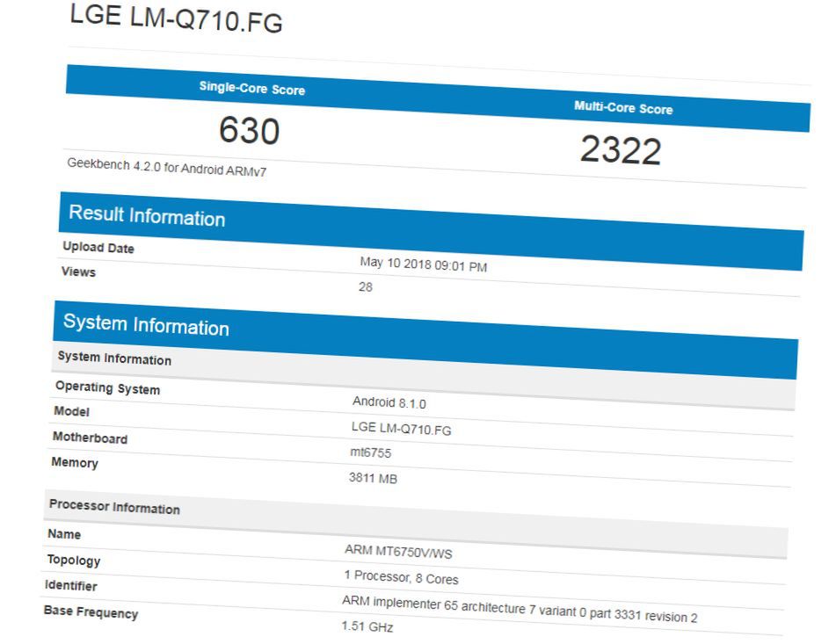Image resolution: width=836 pixels, height=644 pixels.
Task: Select the Motherboard label
Action: point(90,438)
